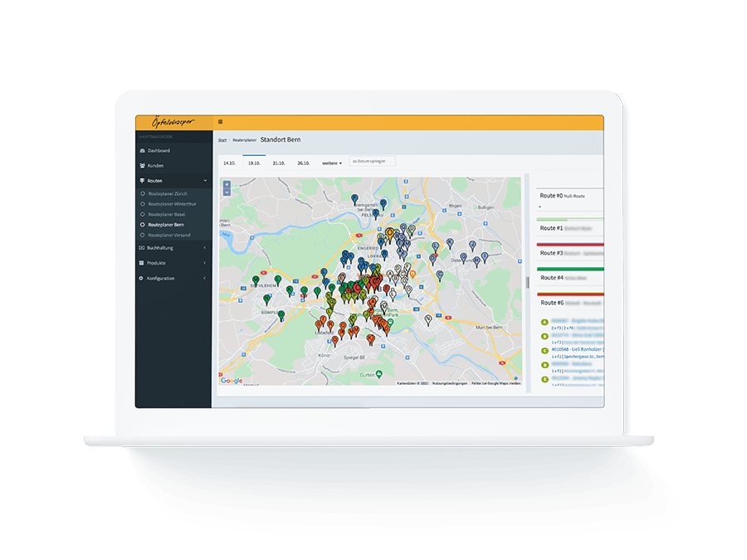Select Routeplaner Basel in sidebar
The width and height of the screenshot is (747, 560).
point(166,214)
